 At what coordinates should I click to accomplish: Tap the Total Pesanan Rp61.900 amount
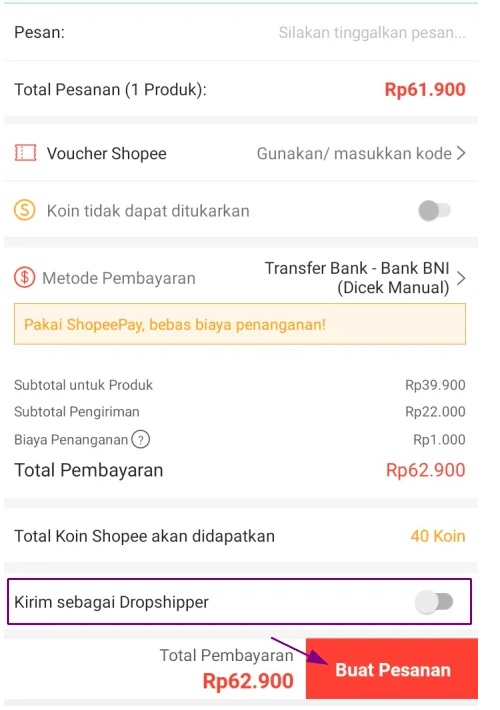[425, 90]
